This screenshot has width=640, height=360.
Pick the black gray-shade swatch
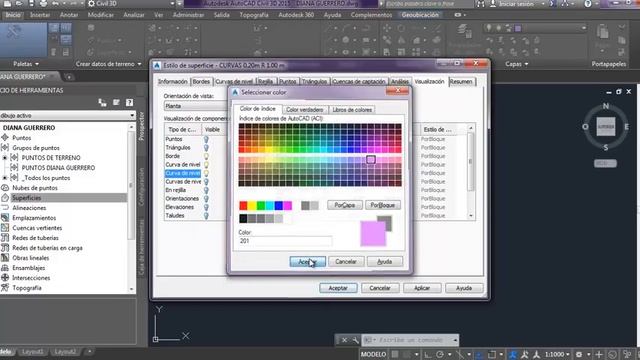click(x=243, y=219)
